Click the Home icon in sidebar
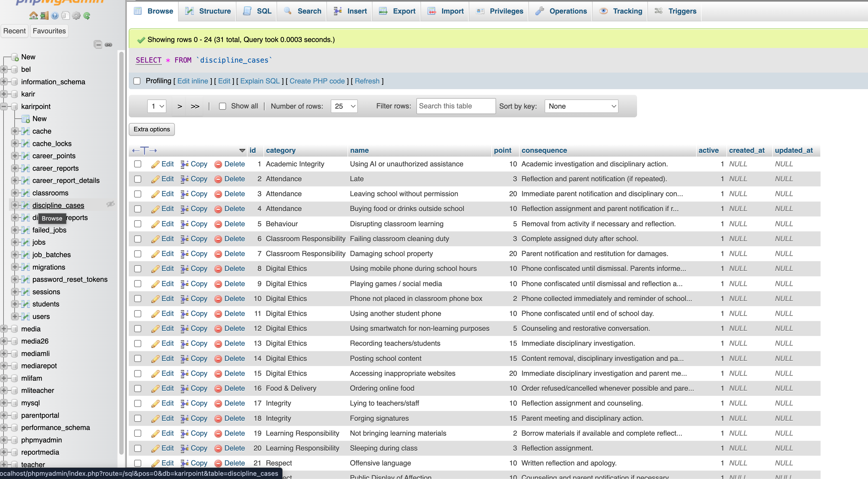Screen dimensions: 868x479 click(33, 15)
